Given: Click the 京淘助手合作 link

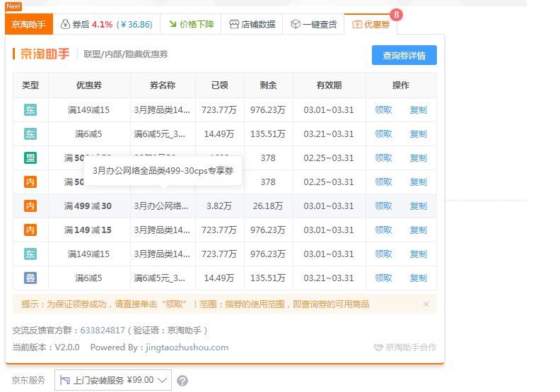Looking at the screenshot, I should point(411,347).
